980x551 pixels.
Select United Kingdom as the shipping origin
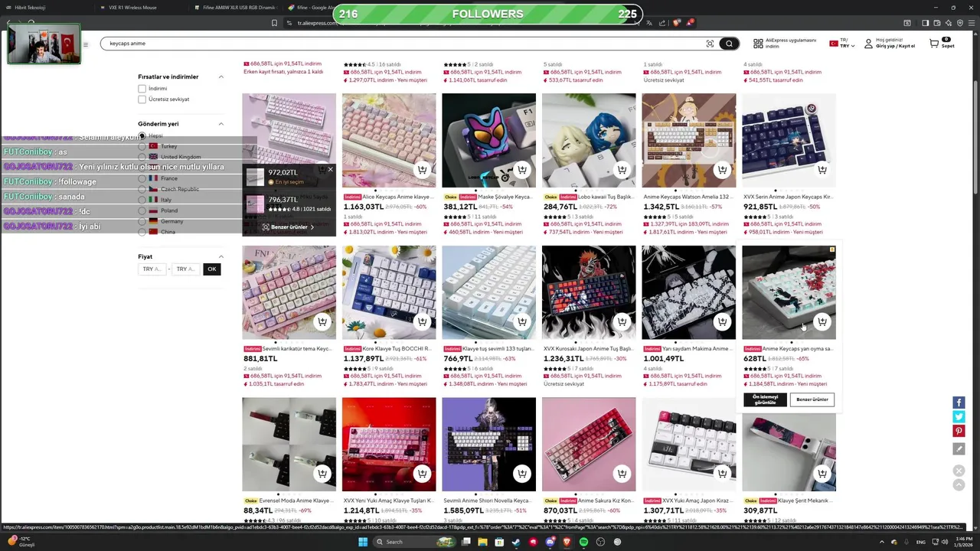[142, 157]
